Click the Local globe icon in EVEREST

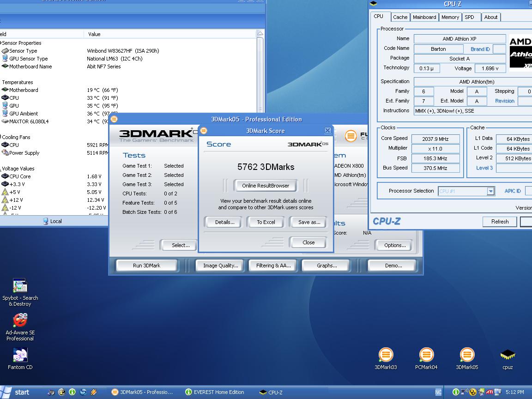45,221
